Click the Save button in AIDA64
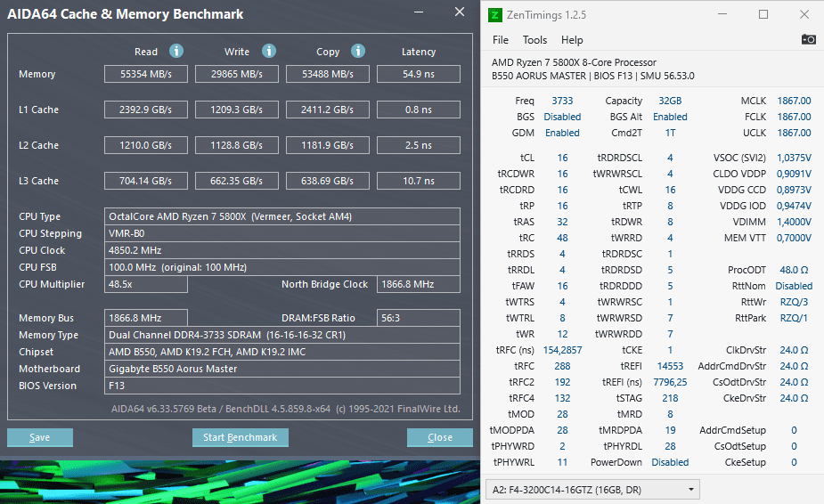The image size is (824, 504). [40, 437]
